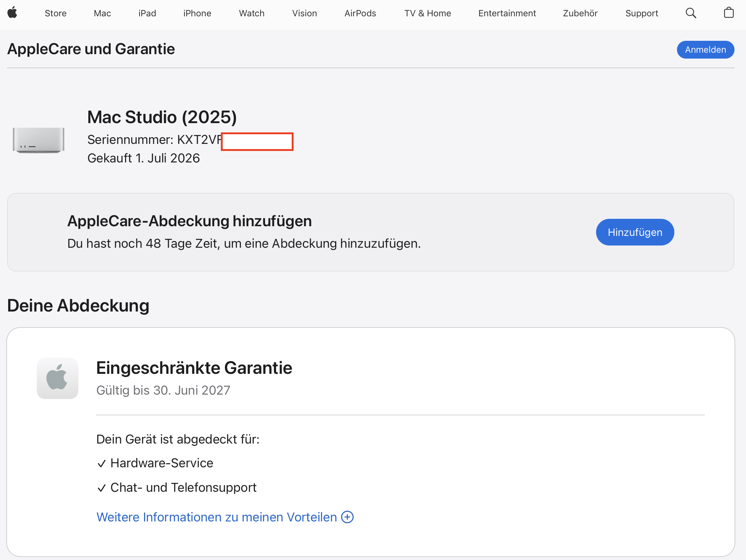Open the TV & Home menu

click(x=428, y=13)
